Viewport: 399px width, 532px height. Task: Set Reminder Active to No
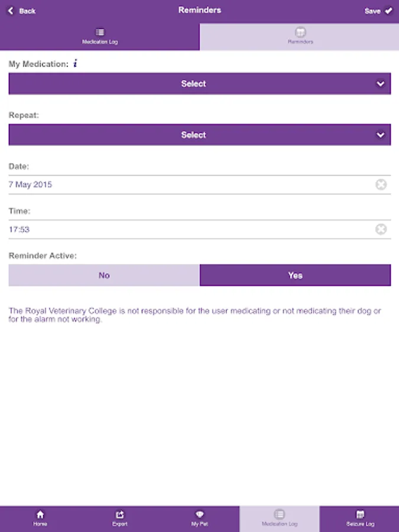point(104,275)
